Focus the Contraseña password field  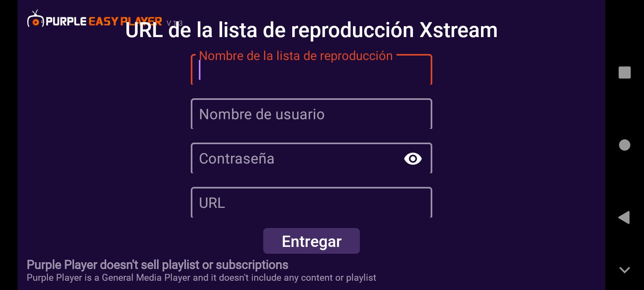point(312,158)
